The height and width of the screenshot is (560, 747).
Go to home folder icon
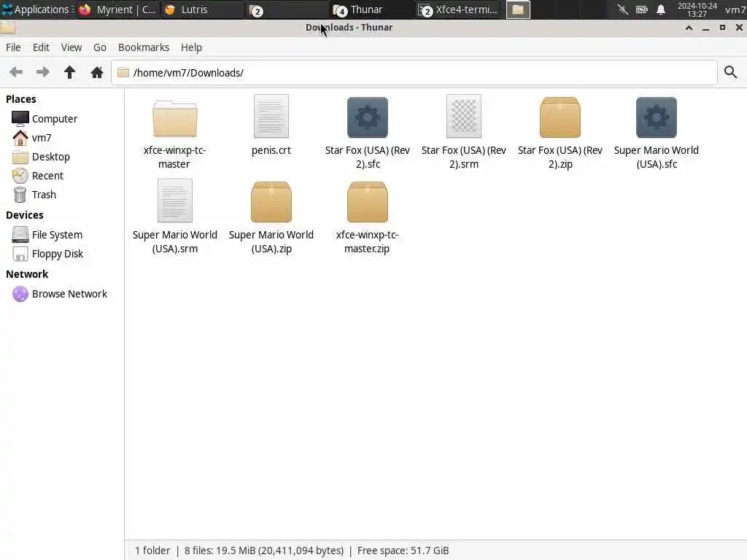[x=97, y=72]
